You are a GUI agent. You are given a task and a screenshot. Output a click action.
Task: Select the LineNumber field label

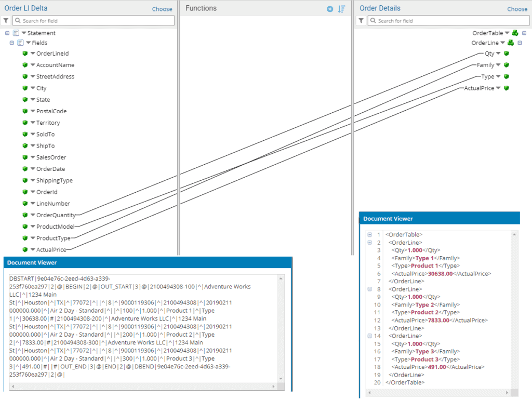pyautogui.click(x=53, y=203)
